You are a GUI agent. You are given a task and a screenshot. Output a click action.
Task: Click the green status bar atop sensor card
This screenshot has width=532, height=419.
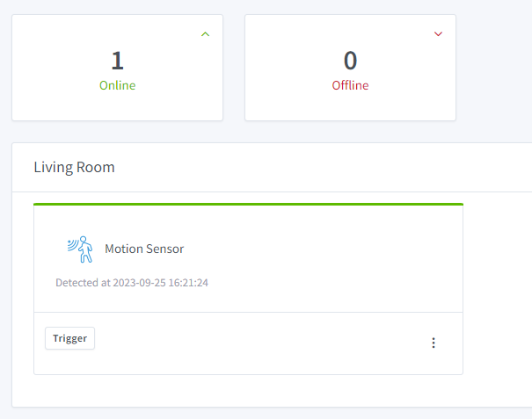click(248, 204)
